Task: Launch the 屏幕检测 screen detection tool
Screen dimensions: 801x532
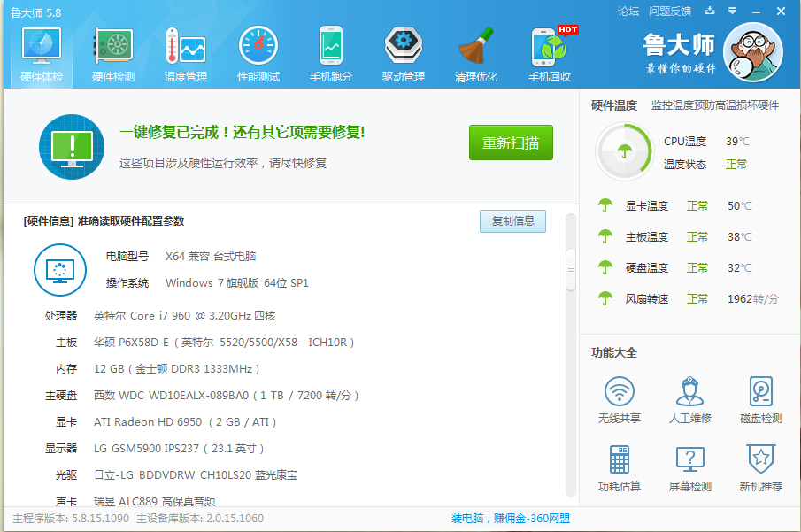Action: click(x=690, y=467)
